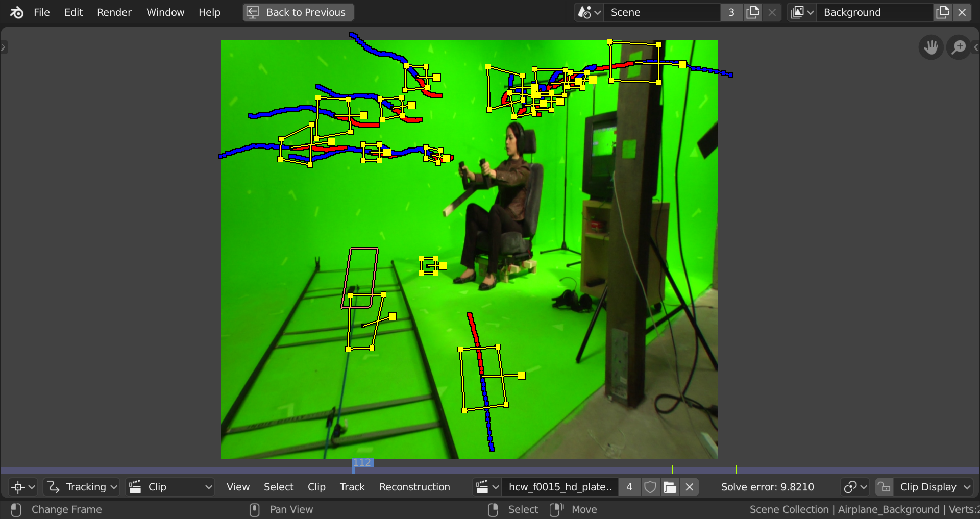This screenshot has height=519, width=980.
Task: Activate the Zoom magnifier icon in the viewport
Action: pyautogui.click(x=959, y=47)
